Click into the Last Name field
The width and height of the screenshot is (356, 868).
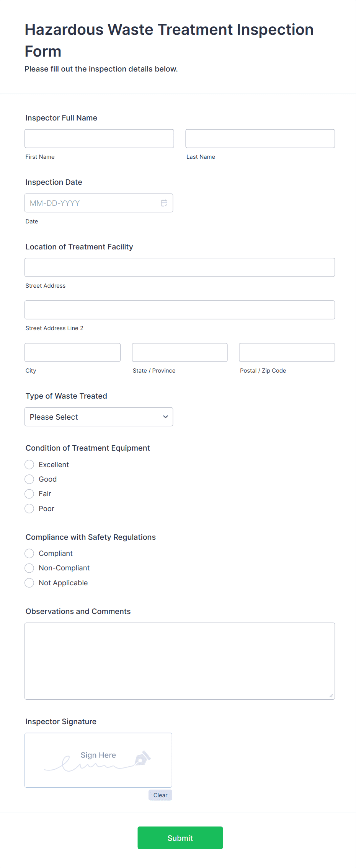pos(260,138)
